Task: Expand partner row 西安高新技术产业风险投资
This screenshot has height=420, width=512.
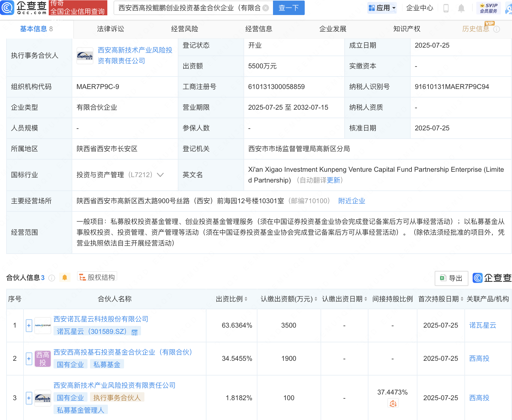Action: pos(29,398)
